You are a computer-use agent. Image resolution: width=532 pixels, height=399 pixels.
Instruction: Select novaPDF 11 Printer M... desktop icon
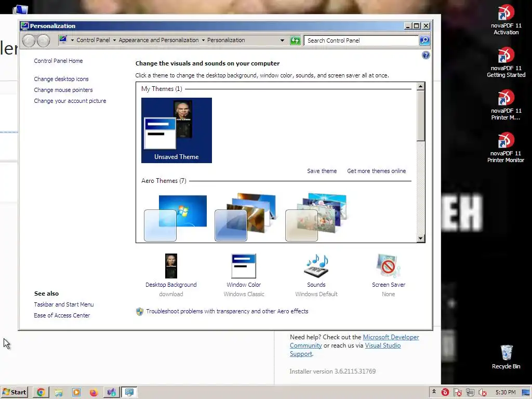[506, 105]
